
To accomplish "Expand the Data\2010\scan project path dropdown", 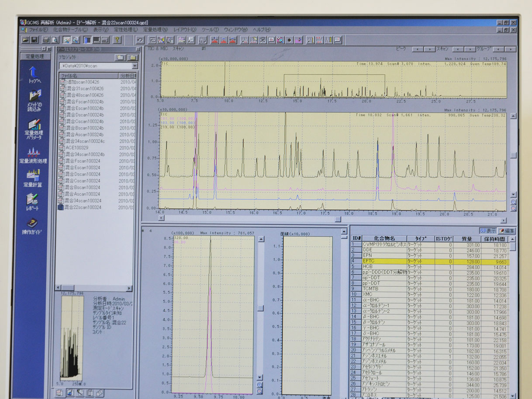I will pyautogui.click(x=135, y=66).
